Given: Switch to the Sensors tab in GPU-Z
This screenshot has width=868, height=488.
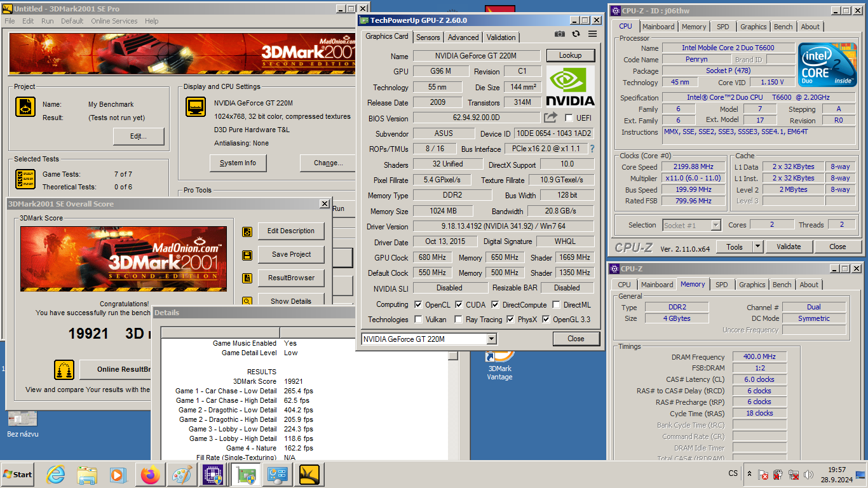Looking at the screenshot, I should [x=428, y=37].
